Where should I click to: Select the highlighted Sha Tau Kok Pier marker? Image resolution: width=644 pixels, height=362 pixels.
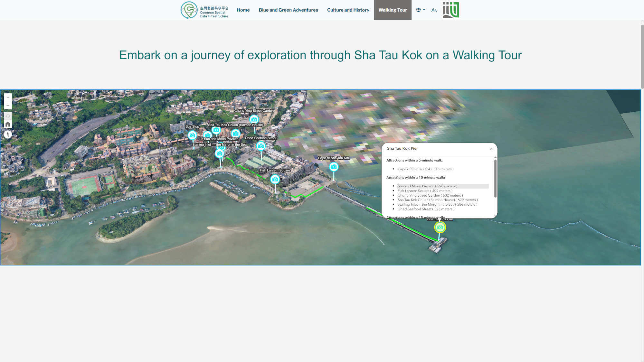click(x=440, y=227)
